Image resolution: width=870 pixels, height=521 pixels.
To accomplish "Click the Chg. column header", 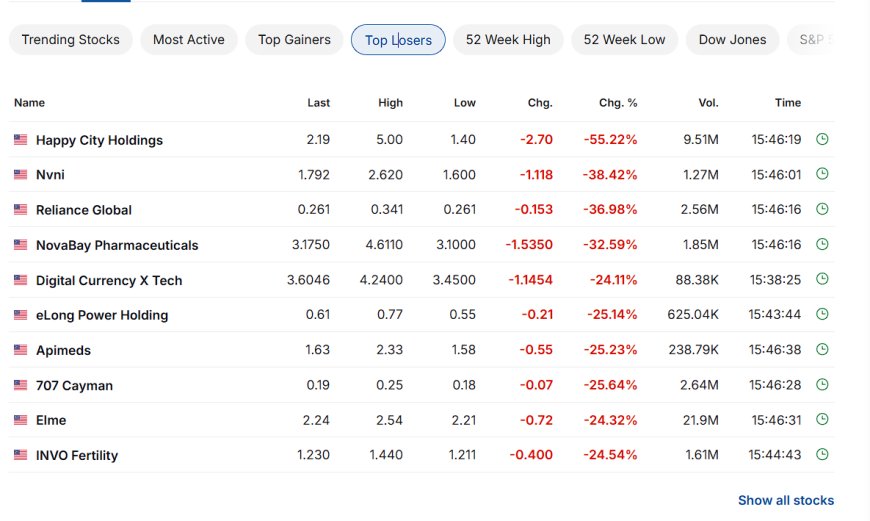I will click(x=540, y=103).
